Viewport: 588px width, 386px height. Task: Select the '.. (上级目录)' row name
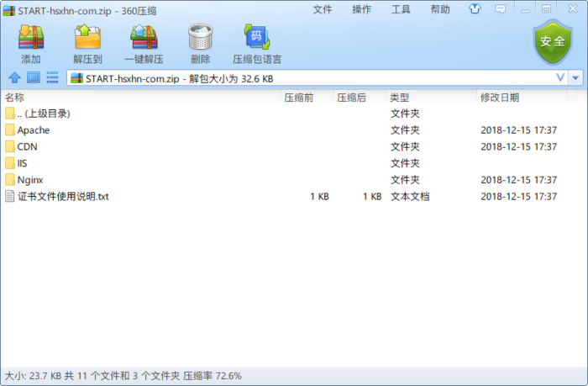44,114
